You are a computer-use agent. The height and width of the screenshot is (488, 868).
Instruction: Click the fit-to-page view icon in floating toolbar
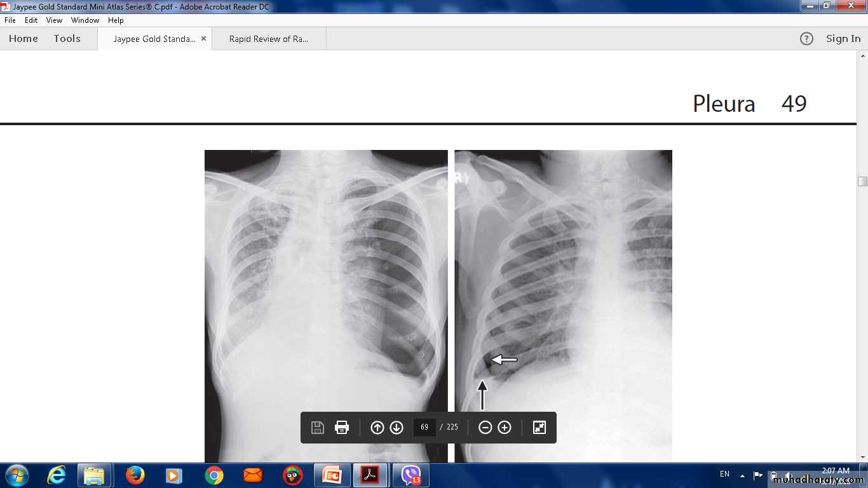(539, 428)
